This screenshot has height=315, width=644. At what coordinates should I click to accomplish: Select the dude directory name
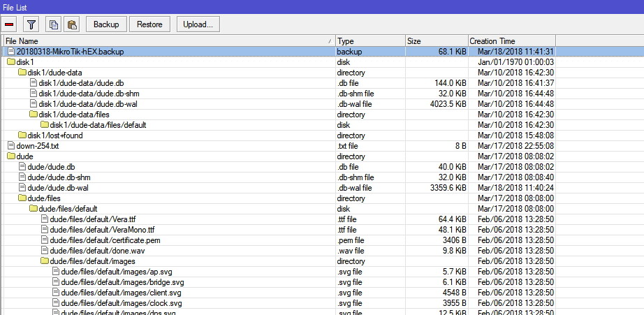pyautogui.click(x=24, y=156)
